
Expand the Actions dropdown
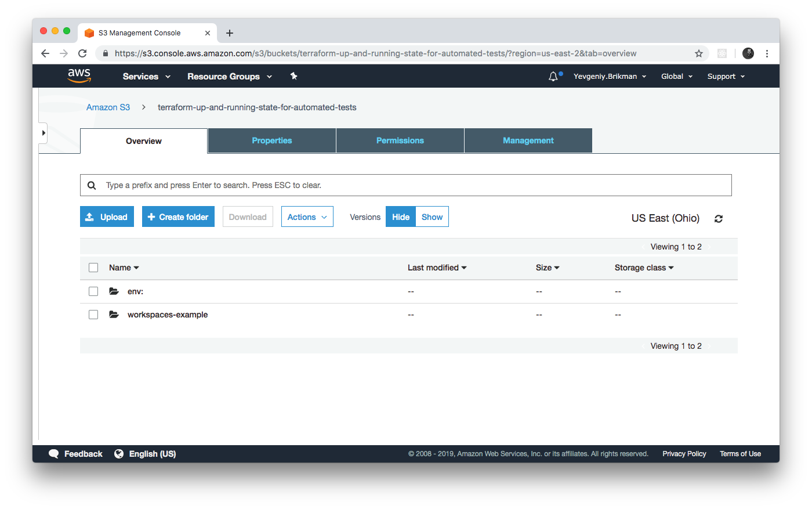tap(307, 217)
